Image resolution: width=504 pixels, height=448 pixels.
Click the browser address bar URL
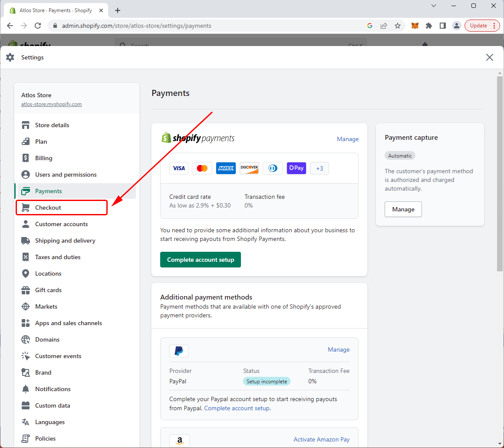(137, 26)
